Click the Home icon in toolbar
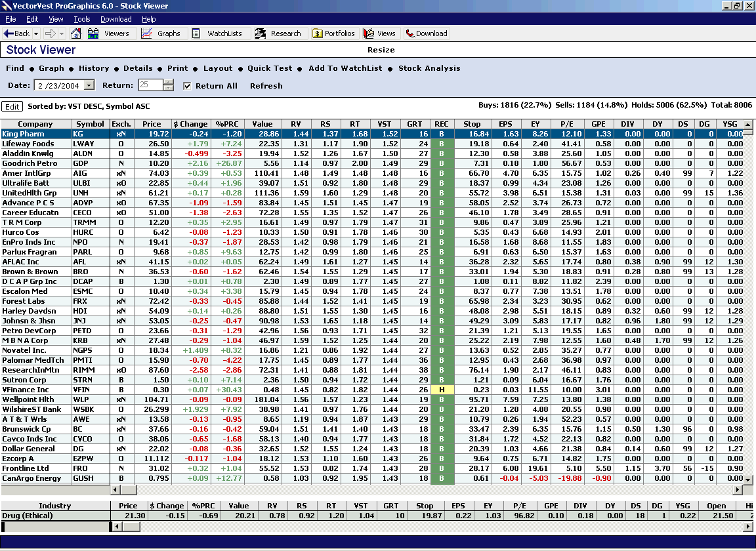Screen dimensions: 756x551 click(76, 33)
